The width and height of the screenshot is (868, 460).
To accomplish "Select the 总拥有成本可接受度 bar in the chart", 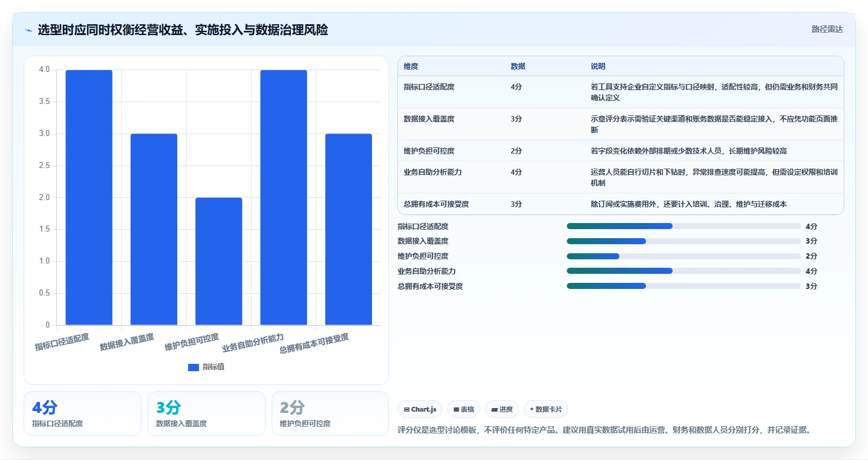I will point(348,230).
